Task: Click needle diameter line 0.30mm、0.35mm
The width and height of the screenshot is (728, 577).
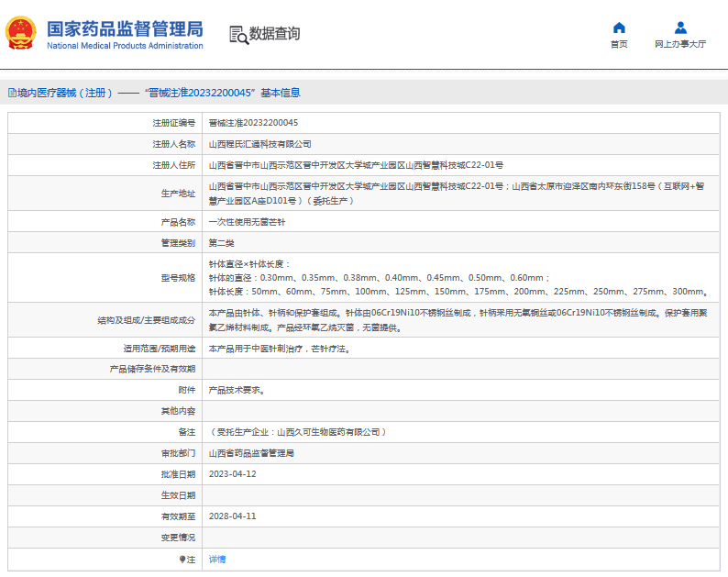Action: (380, 278)
